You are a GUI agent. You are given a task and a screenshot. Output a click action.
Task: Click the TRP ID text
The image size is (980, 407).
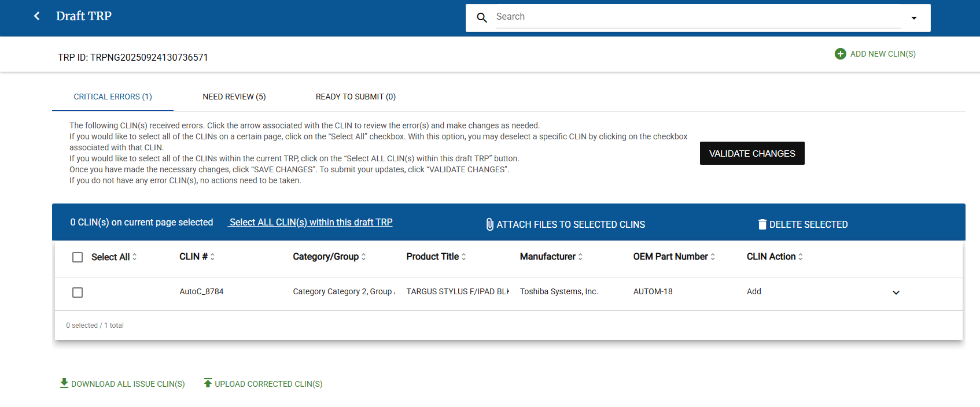coord(133,57)
